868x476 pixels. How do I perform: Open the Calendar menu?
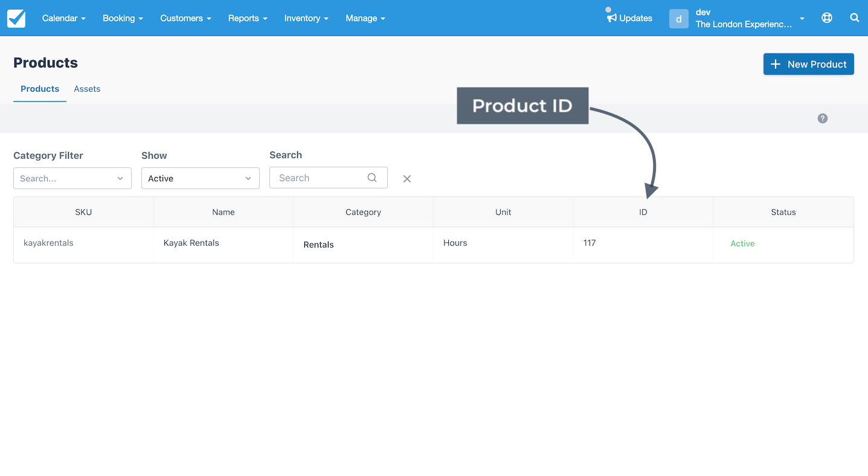pyautogui.click(x=64, y=18)
